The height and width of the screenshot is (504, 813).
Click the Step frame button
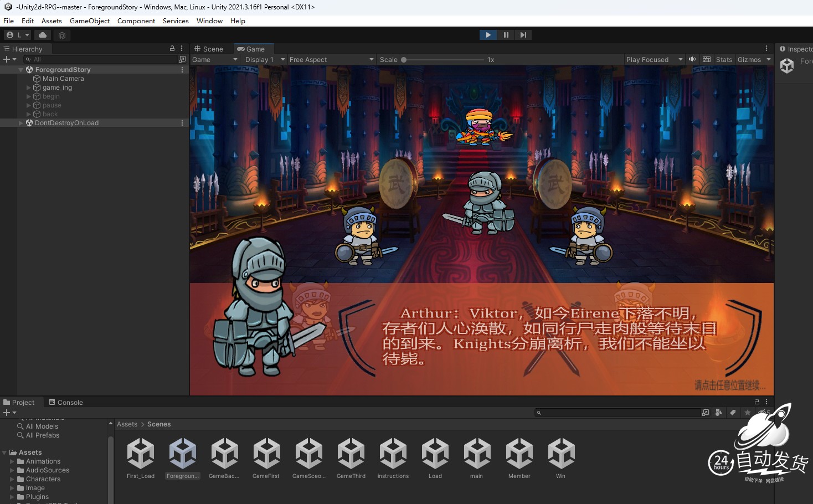click(523, 35)
